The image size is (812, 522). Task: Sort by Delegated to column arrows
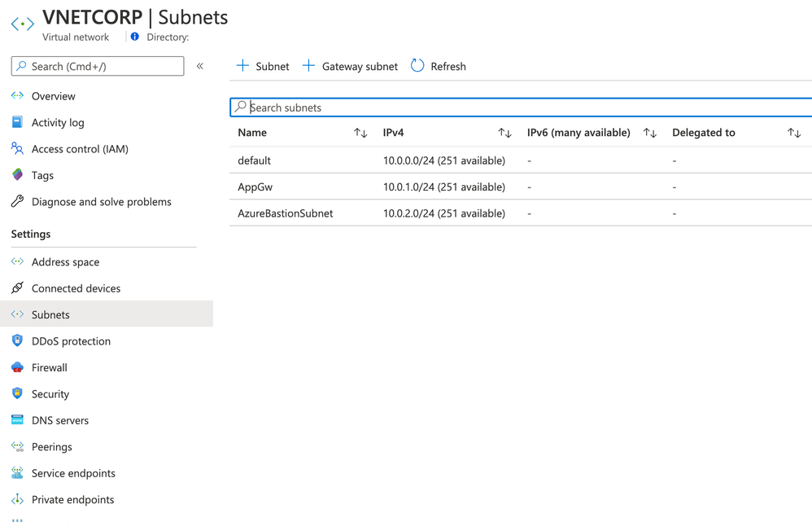pos(794,134)
